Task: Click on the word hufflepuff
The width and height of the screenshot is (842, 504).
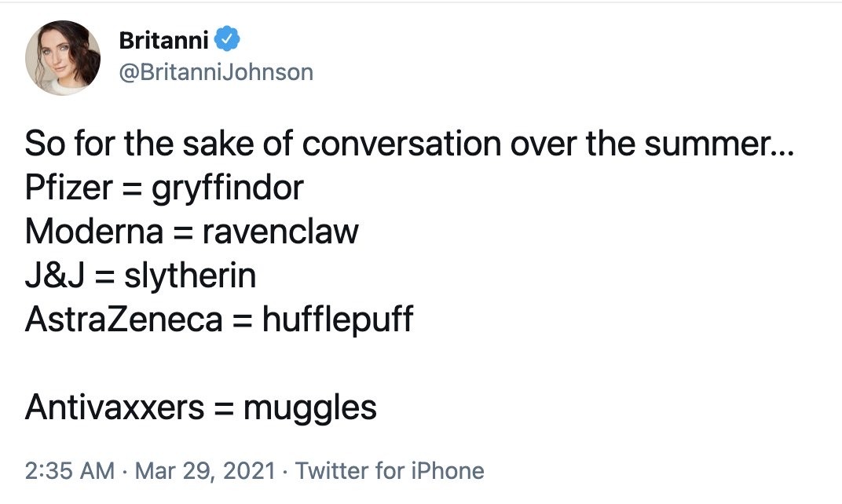Action: [x=338, y=320]
